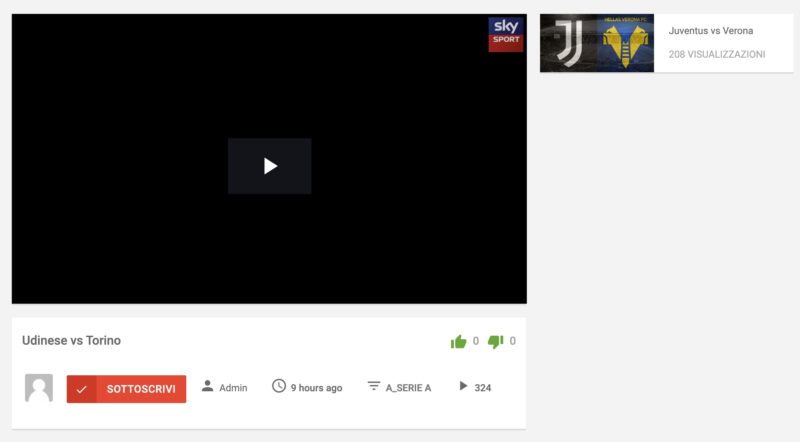800x442 pixels.
Task: Click the 9 hours ago timestamp
Action: [316, 388]
